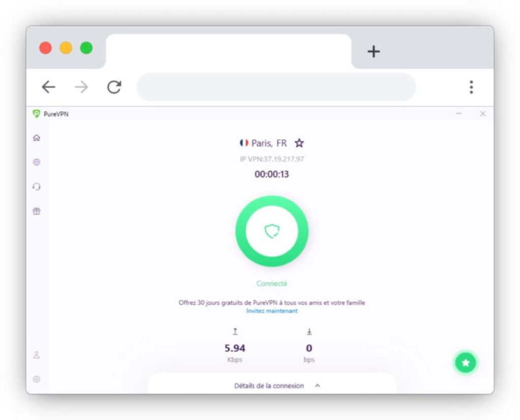The width and height of the screenshot is (520, 420).
Task: Expand Détails de la connexion chevron
Action: click(x=317, y=386)
